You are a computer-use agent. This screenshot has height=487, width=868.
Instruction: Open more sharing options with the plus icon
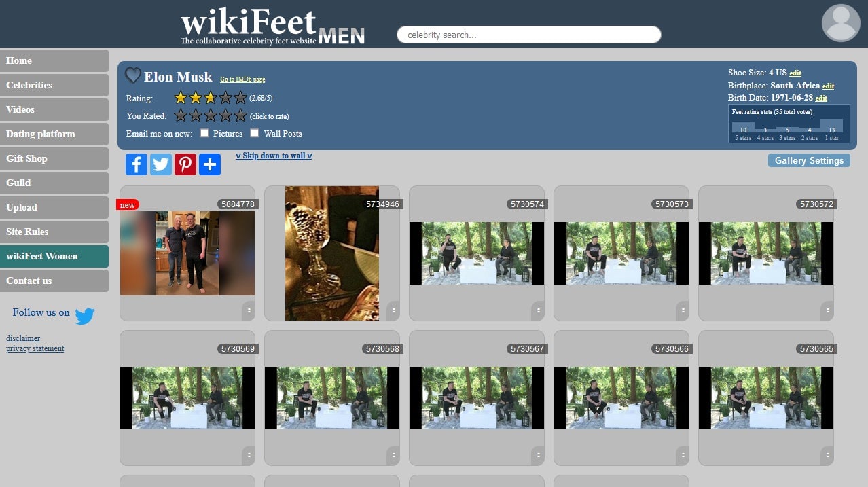click(x=209, y=164)
